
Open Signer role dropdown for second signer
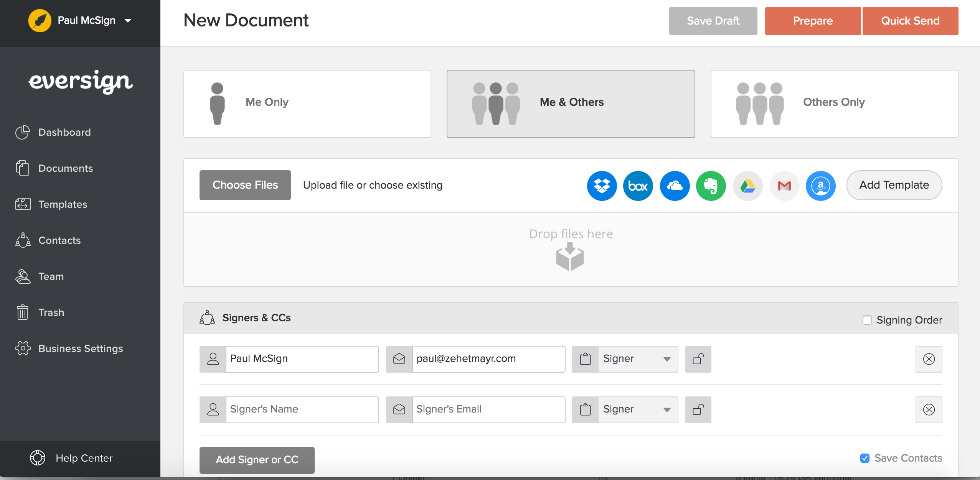click(637, 409)
